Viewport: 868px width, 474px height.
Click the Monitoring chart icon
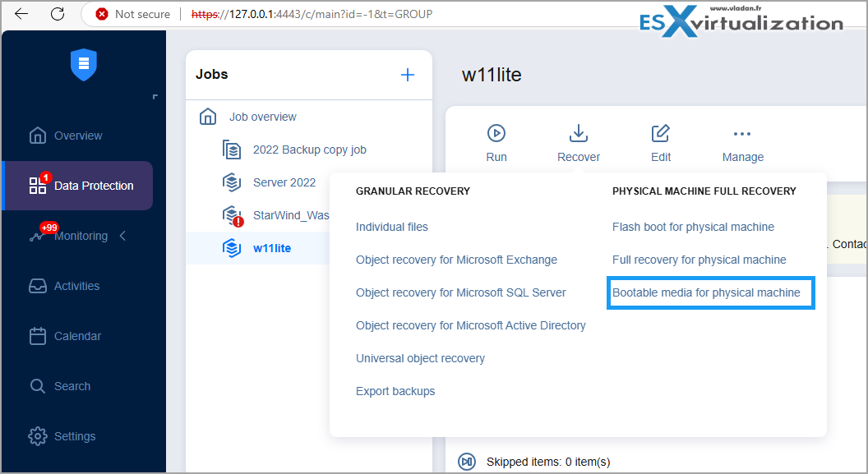pyautogui.click(x=37, y=236)
